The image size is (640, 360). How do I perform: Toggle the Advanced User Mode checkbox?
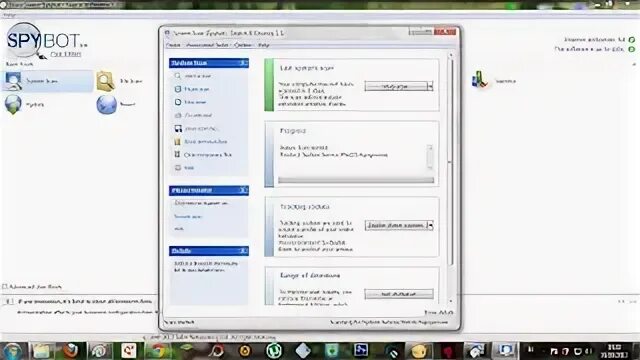pos(5,287)
